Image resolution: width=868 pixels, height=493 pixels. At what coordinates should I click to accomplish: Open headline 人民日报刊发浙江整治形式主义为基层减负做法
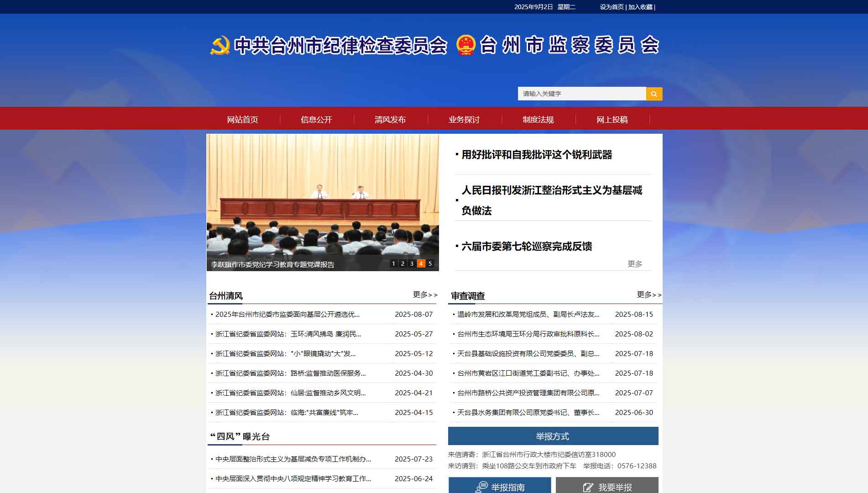[x=552, y=200]
